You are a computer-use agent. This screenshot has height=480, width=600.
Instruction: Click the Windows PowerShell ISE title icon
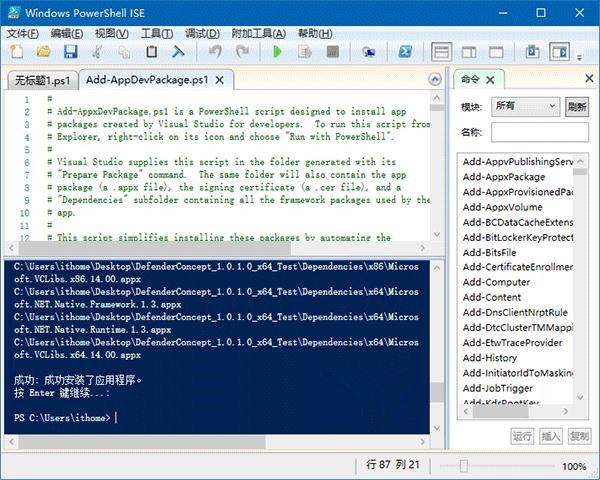[x=14, y=12]
